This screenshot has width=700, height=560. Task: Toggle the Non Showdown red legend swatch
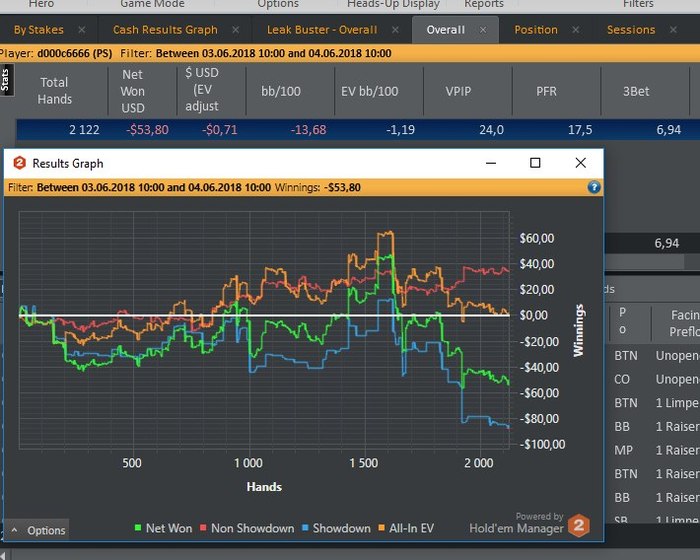(203, 528)
